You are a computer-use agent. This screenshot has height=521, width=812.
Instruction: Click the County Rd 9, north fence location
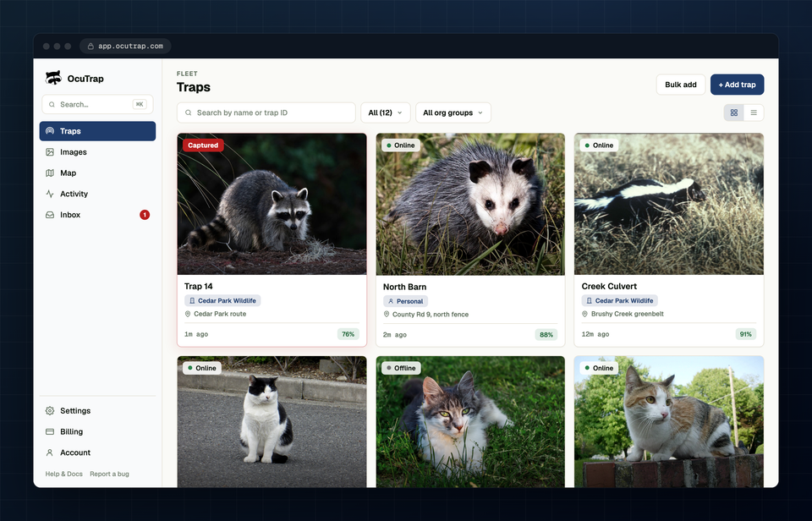click(431, 315)
